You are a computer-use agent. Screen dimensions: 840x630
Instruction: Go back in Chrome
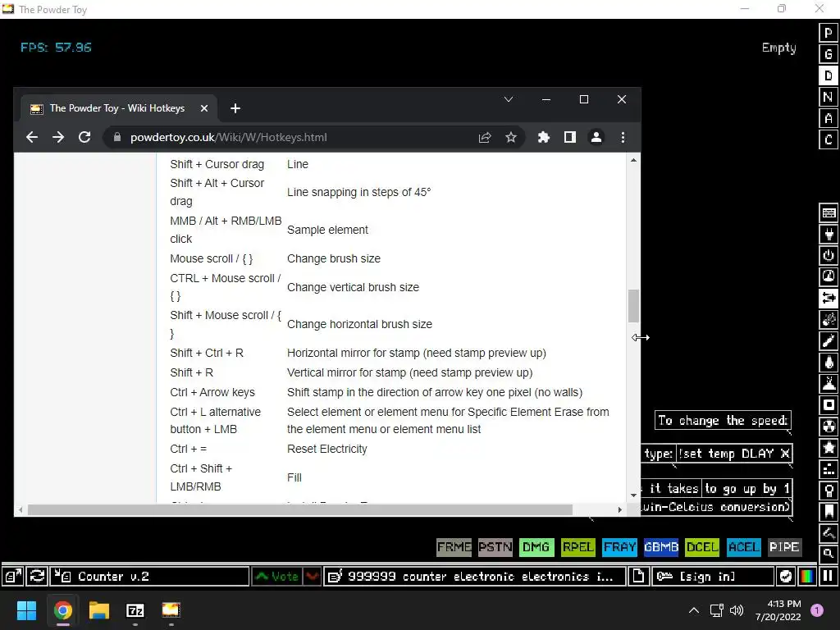32,137
